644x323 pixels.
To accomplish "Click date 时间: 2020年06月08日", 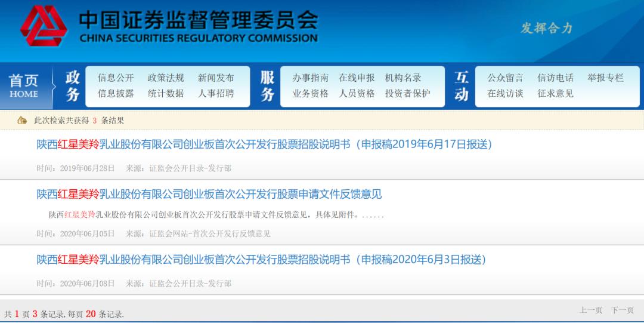I will (x=76, y=284).
